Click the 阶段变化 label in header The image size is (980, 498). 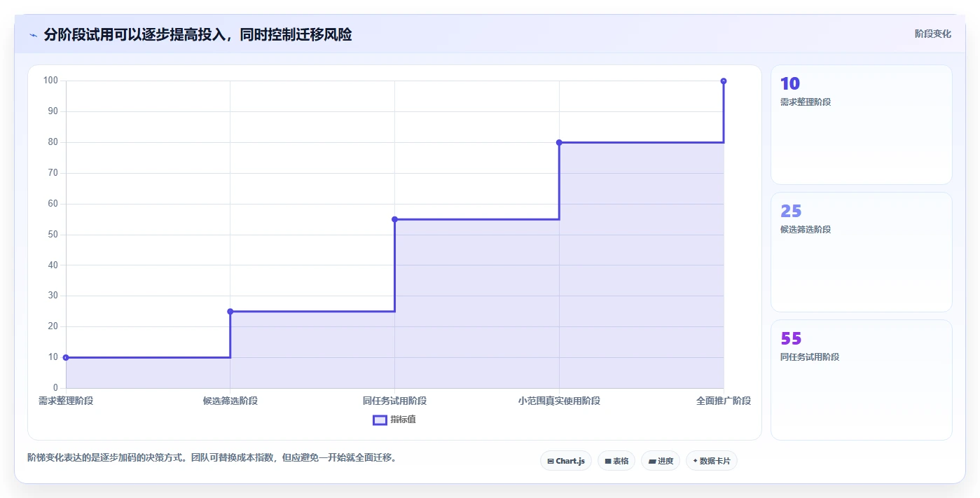coord(933,34)
